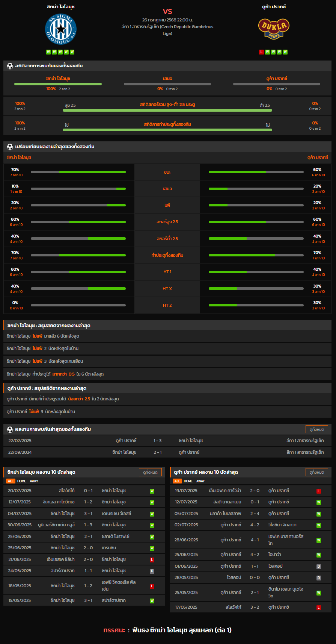Open ดูทั้งหมด in the head-to-head results header

[x=317, y=429]
